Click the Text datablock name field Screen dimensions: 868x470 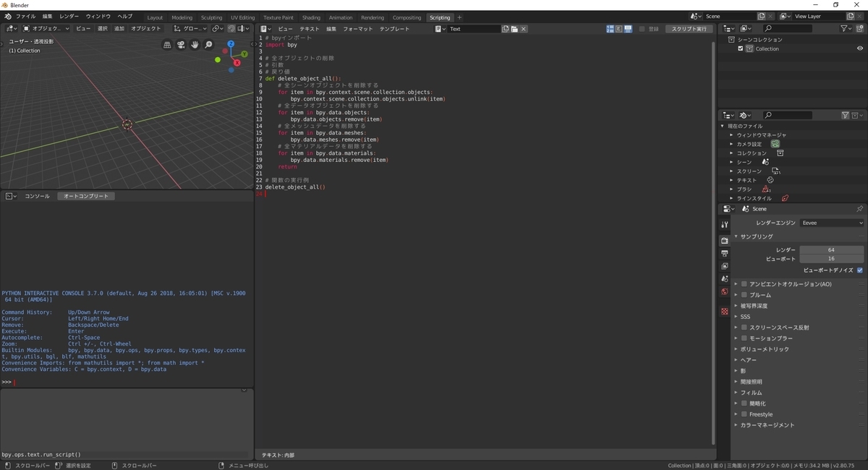tap(473, 29)
